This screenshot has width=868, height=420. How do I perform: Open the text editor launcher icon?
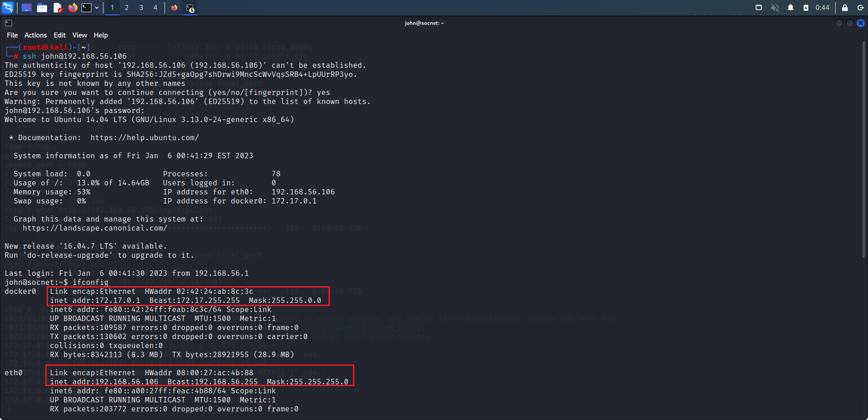[x=57, y=8]
